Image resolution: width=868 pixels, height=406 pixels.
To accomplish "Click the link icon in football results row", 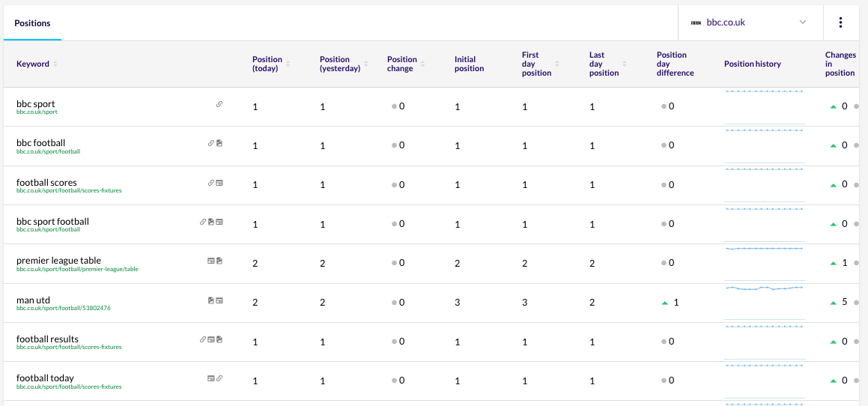I will pos(203,339).
